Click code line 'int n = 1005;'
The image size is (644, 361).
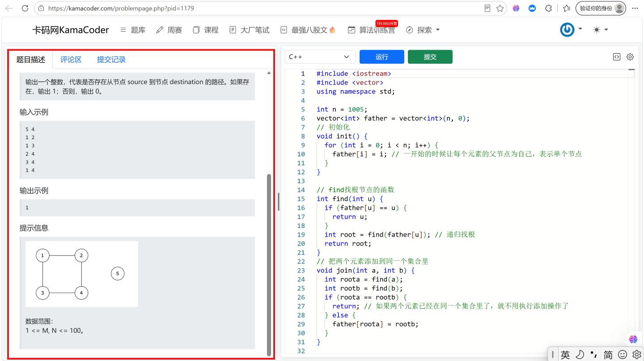342,109
